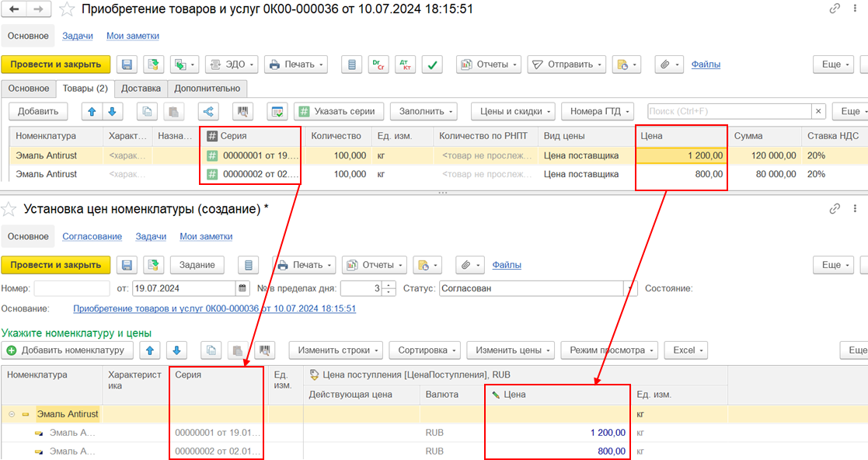Open the ЭДО dropdown menu

tap(231, 64)
